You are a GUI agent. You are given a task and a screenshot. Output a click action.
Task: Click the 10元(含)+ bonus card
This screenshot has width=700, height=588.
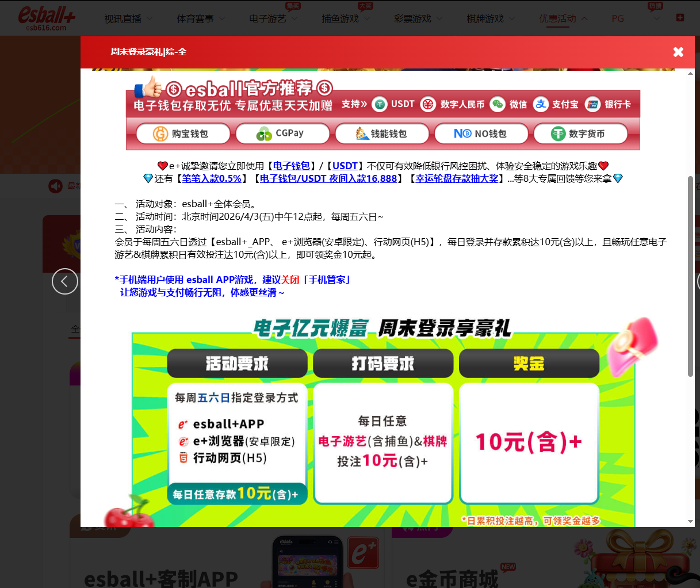click(x=529, y=443)
